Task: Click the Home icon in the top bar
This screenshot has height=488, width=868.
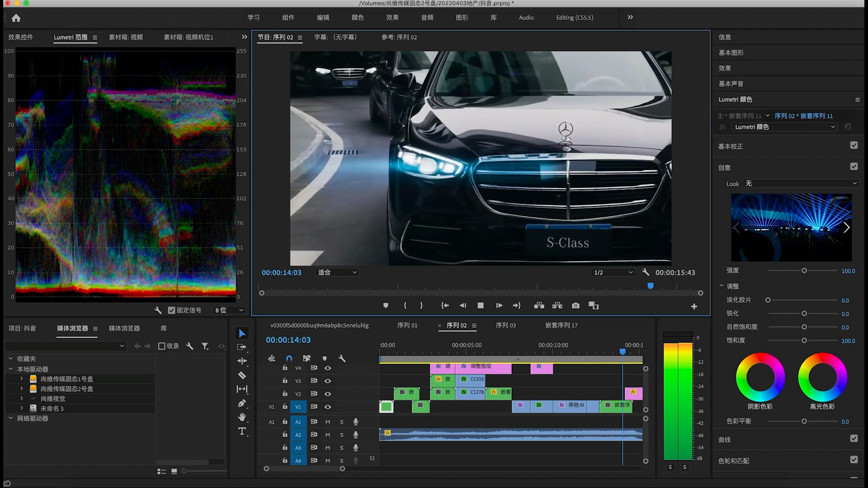Action: click(x=16, y=18)
